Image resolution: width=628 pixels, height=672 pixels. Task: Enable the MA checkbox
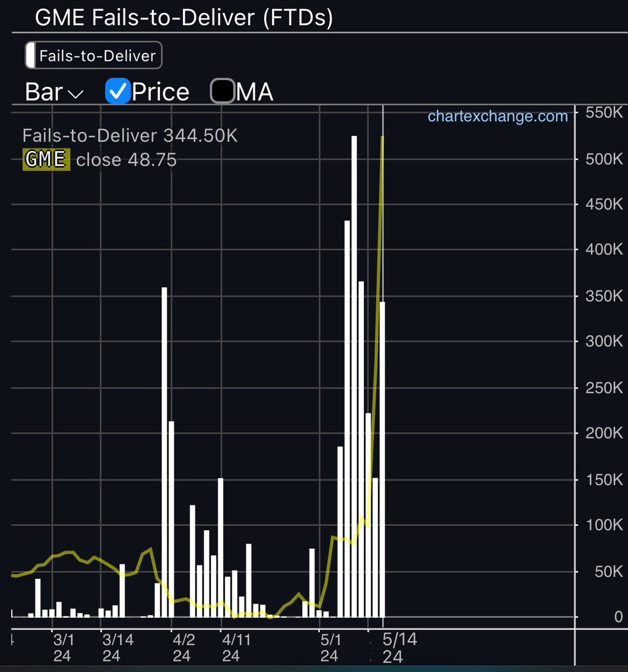tap(222, 92)
